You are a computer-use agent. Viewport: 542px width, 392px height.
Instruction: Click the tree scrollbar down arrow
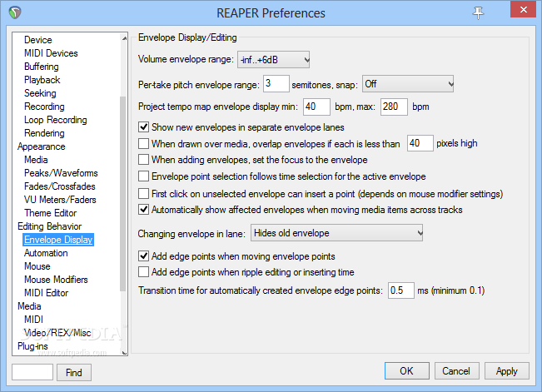[124, 353]
